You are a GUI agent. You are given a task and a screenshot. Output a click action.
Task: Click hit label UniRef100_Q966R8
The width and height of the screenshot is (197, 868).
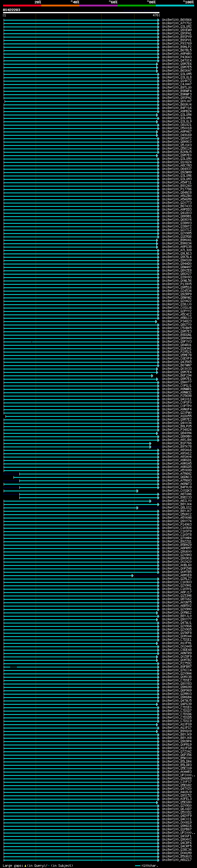[x=177, y=779]
